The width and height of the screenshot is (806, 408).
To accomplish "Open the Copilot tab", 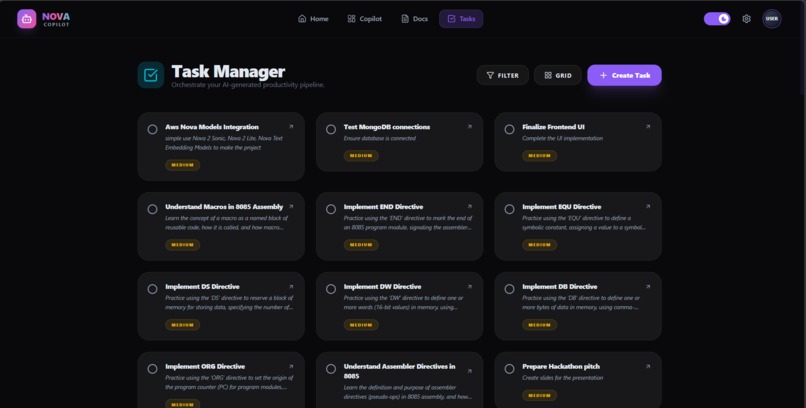I will pyautogui.click(x=364, y=18).
